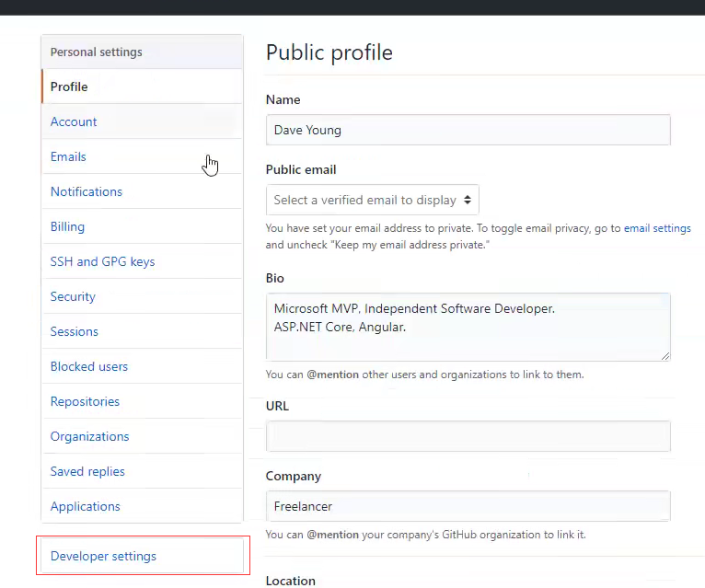Click into the Bio text area
This screenshot has height=588, width=705.
click(x=468, y=327)
